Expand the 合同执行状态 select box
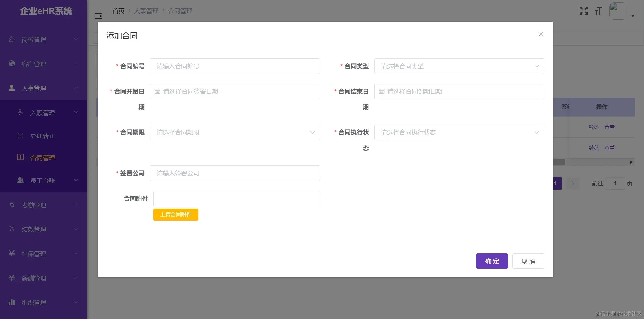The image size is (644, 319). 459,132
